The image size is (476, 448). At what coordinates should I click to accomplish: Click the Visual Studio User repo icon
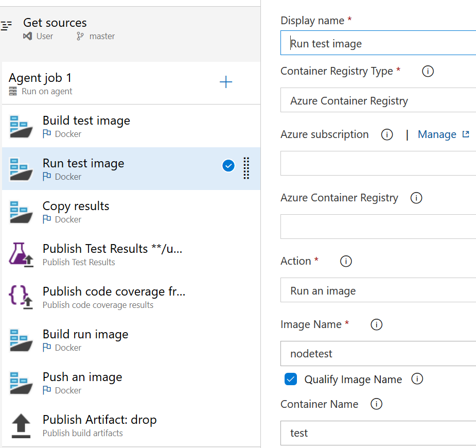click(x=28, y=36)
